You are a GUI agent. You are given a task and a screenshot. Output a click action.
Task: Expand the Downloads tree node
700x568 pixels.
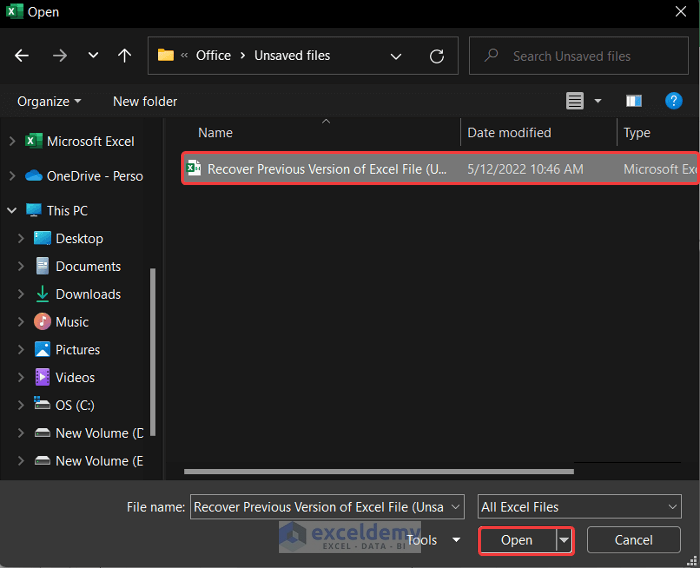[x=21, y=294]
